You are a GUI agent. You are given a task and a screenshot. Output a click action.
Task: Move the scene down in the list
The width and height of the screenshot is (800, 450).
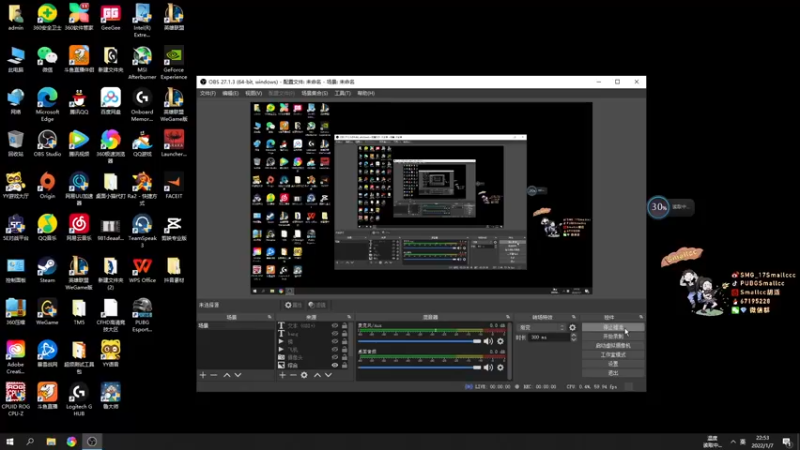click(238, 375)
